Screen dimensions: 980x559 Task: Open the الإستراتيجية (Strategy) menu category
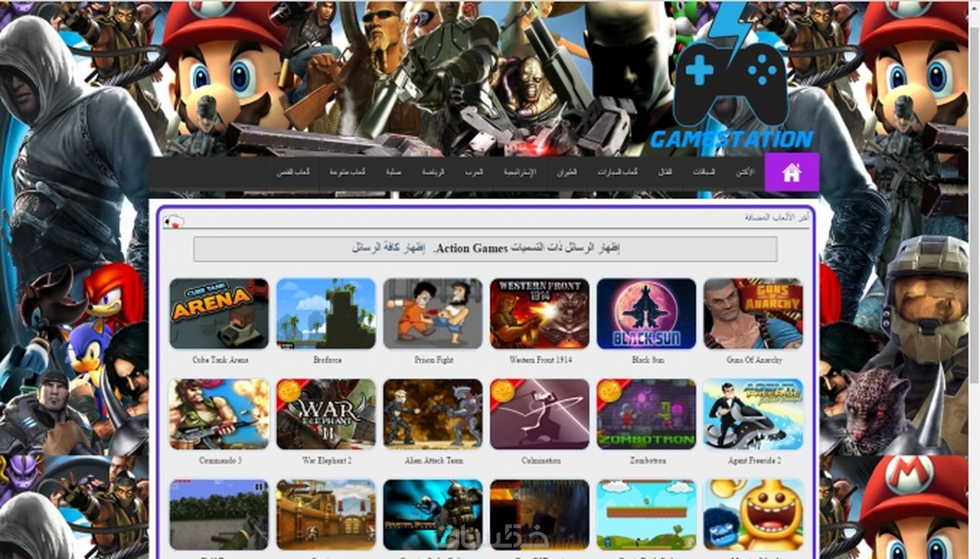coord(519,172)
